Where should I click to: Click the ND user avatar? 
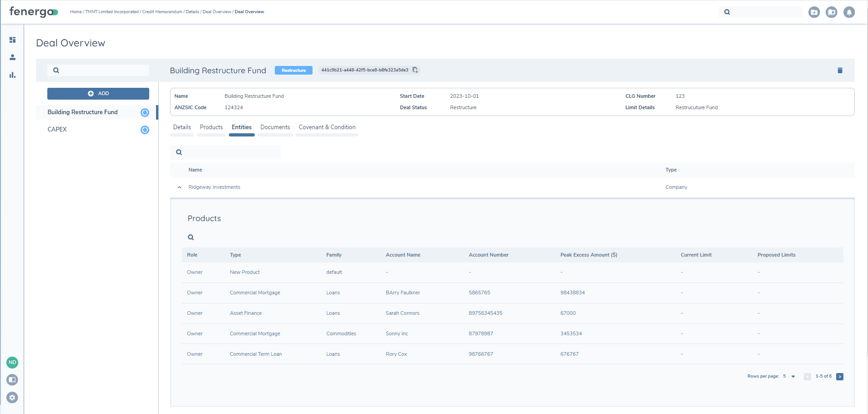(x=12, y=363)
